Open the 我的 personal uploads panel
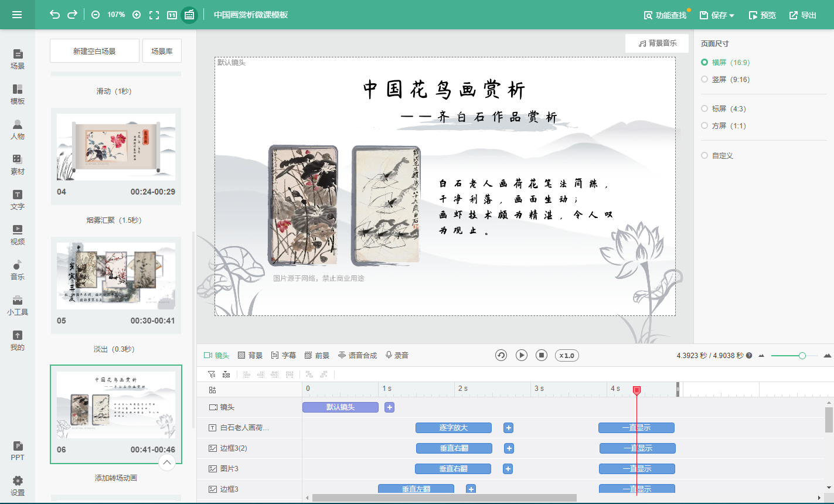This screenshot has width=834, height=504. point(18,340)
